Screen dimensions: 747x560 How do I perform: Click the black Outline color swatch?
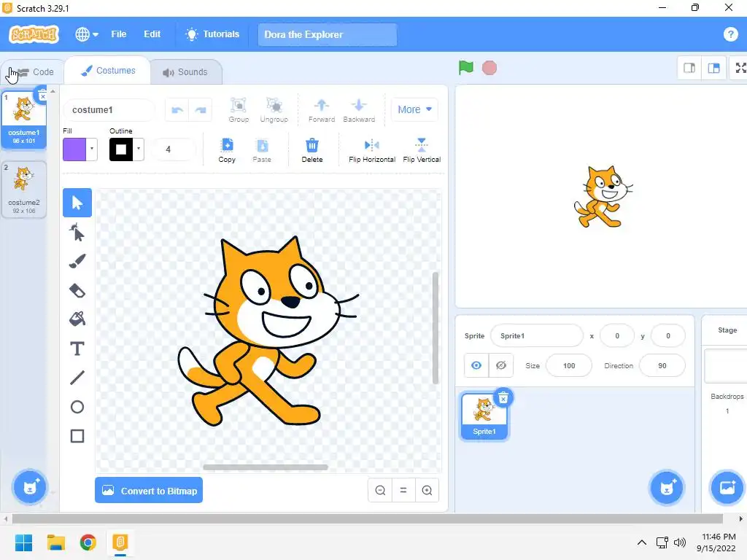coord(121,149)
